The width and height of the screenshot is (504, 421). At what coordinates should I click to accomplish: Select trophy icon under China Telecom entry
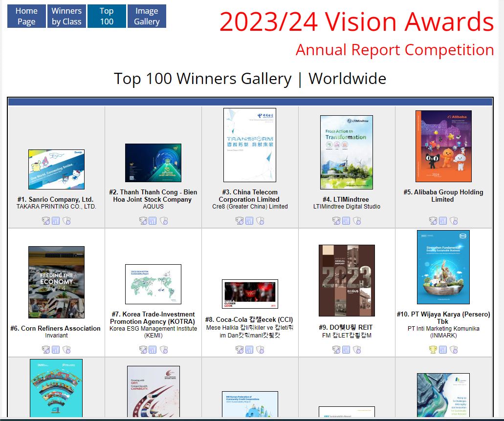(x=240, y=221)
